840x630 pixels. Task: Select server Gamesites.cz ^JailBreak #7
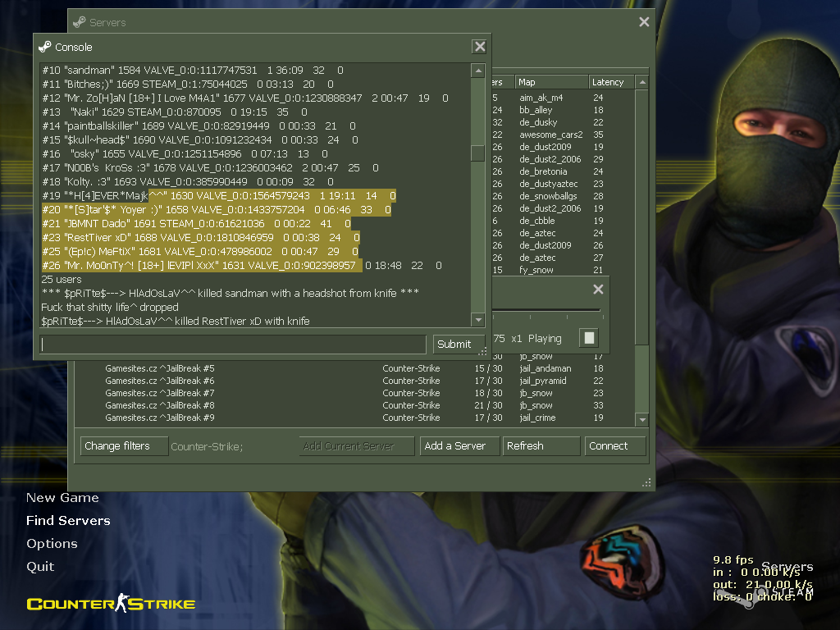tap(356, 393)
